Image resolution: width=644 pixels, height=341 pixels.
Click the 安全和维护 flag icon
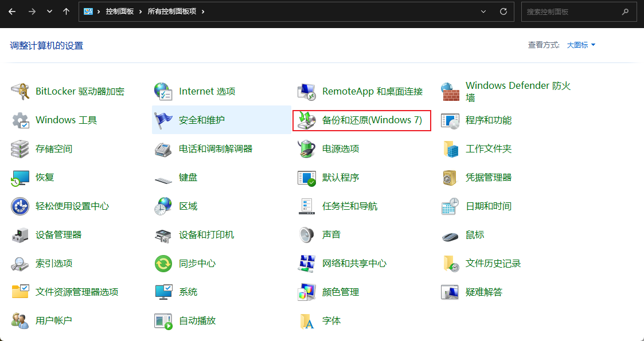pyautogui.click(x=163, y=120)
